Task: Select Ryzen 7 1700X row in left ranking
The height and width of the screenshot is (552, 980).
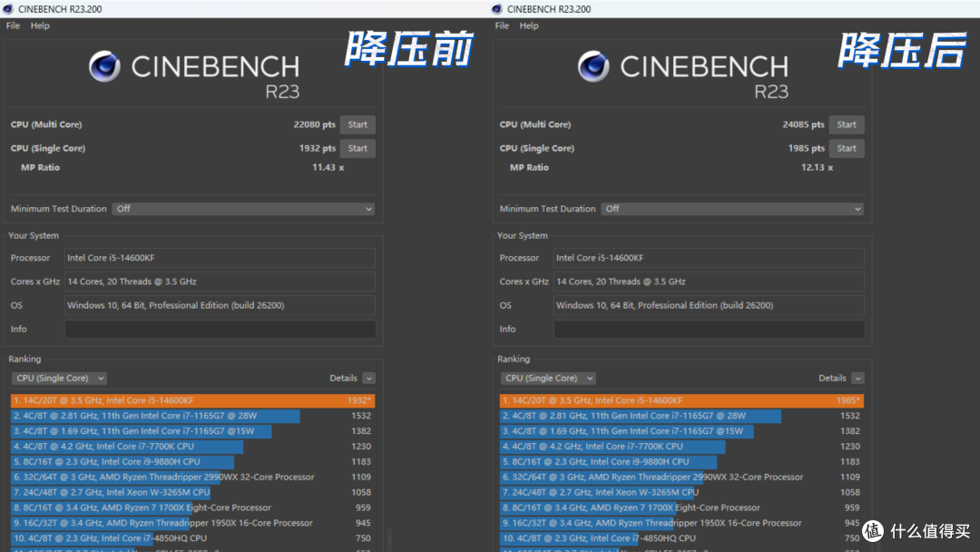Action: click(192, 508)
